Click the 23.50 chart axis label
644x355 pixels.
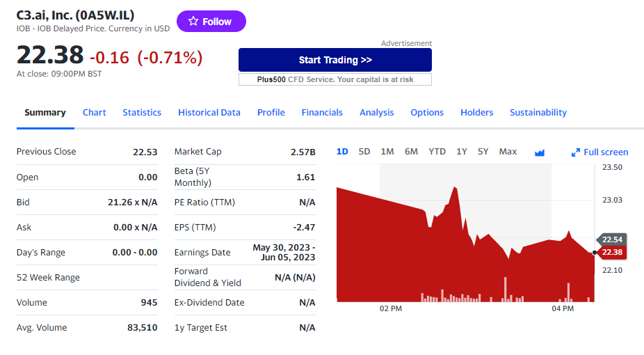tap(612, 167)
